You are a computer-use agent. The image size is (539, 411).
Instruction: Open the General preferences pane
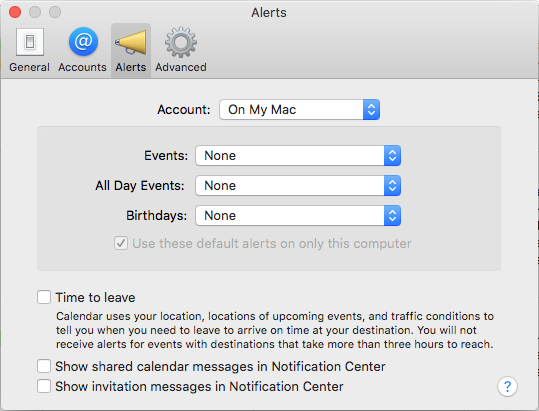(x=30, y=50)
